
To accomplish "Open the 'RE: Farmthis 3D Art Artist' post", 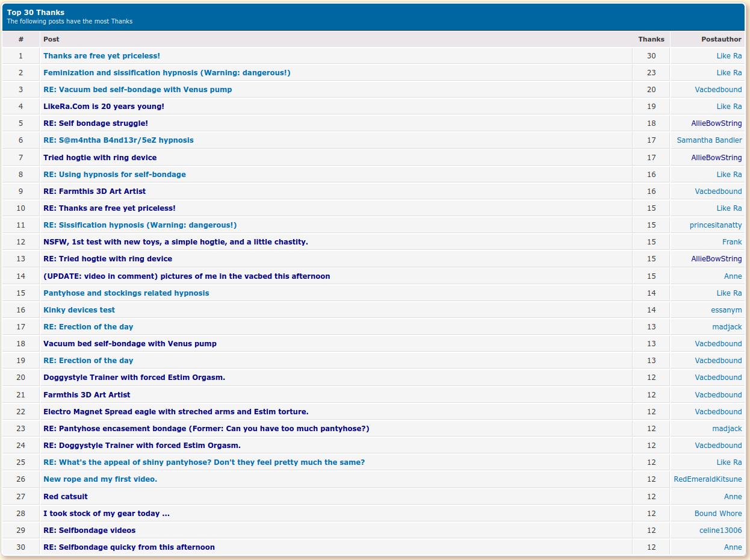I will click(95, 191).
